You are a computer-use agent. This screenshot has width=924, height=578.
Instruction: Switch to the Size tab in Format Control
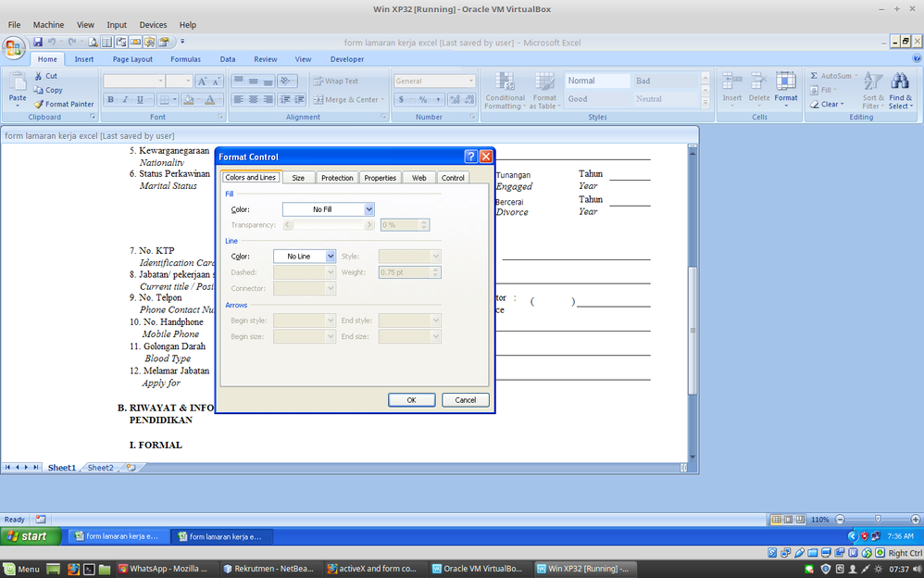coord(298,178)
